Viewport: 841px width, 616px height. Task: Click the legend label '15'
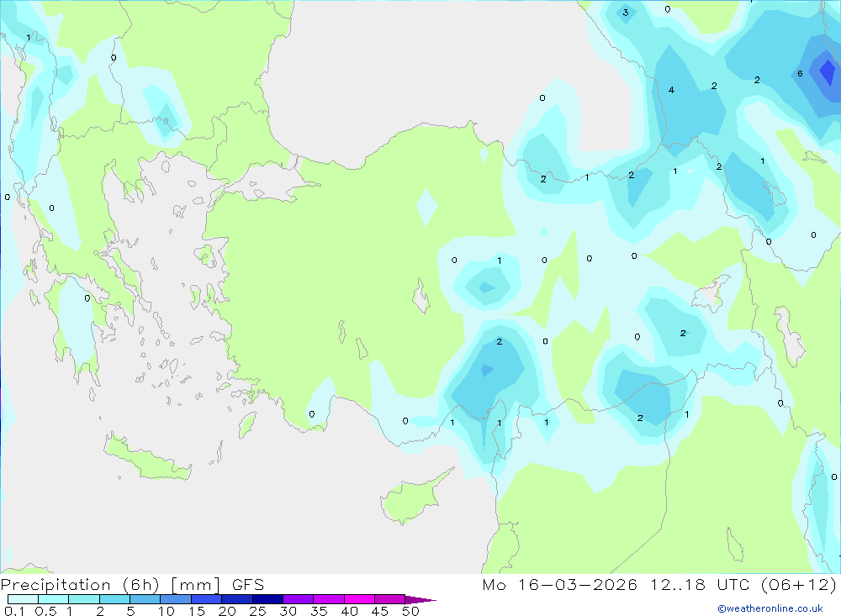pos(197,611)
